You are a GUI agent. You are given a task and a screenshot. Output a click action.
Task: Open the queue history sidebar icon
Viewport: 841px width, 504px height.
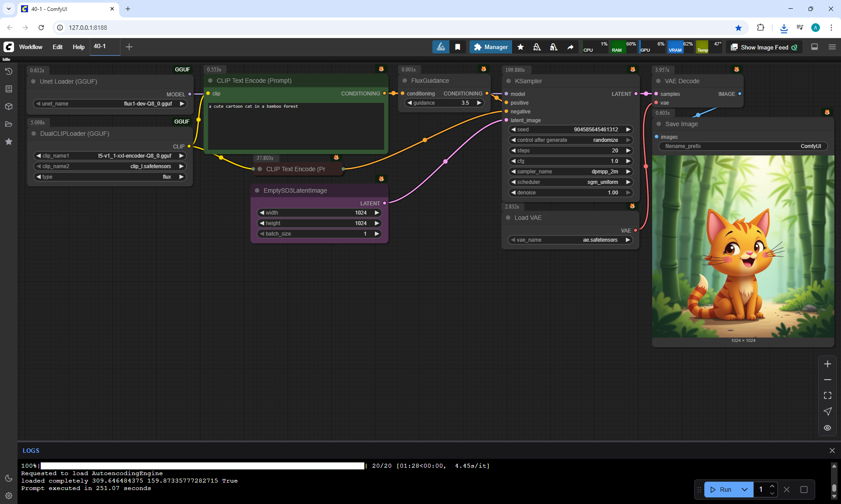tap(9, 71)
